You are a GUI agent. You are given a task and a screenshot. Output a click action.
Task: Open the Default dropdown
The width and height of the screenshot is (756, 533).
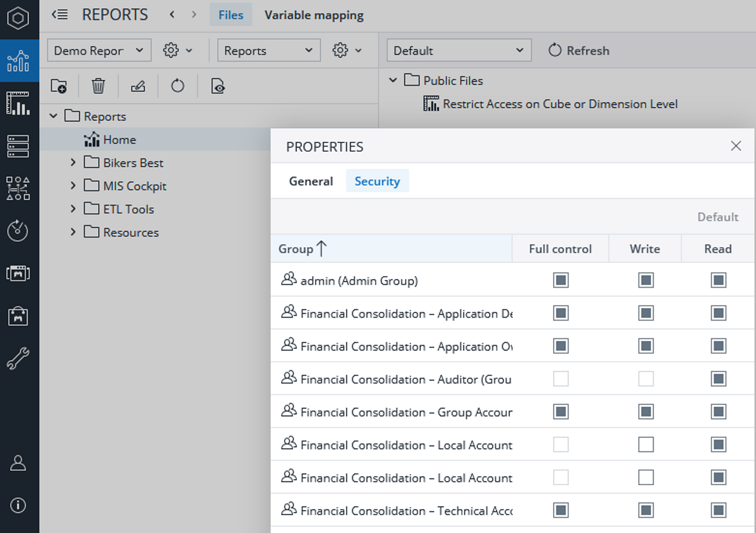pyautogui.click(x=459, y=50)
